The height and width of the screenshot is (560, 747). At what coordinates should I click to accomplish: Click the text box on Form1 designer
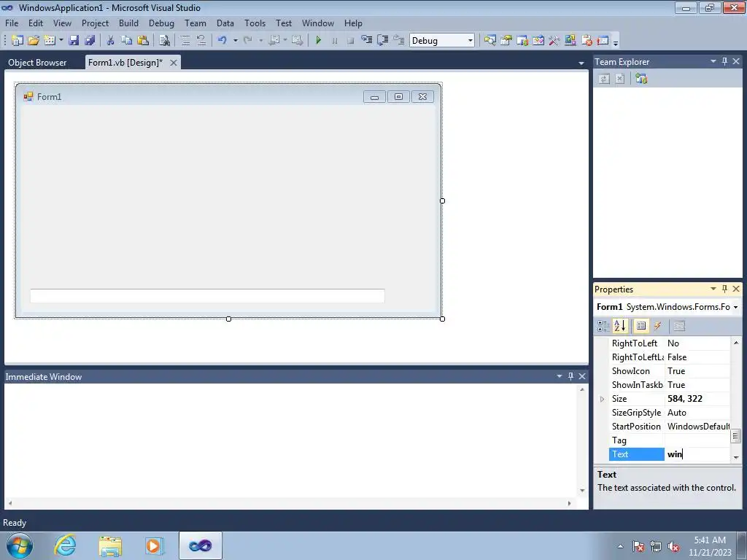coord(207,296)
